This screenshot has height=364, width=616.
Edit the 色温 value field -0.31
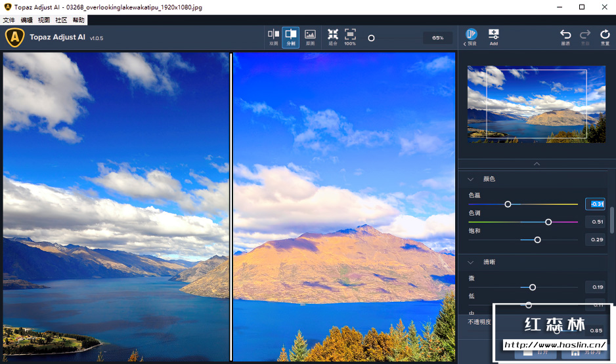click(595, 204)
